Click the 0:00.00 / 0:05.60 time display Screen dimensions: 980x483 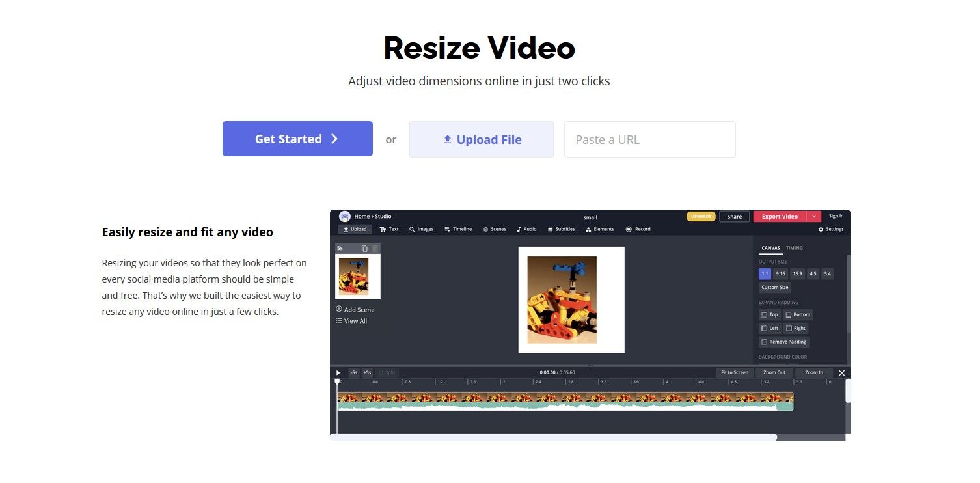tap(557, 373)
